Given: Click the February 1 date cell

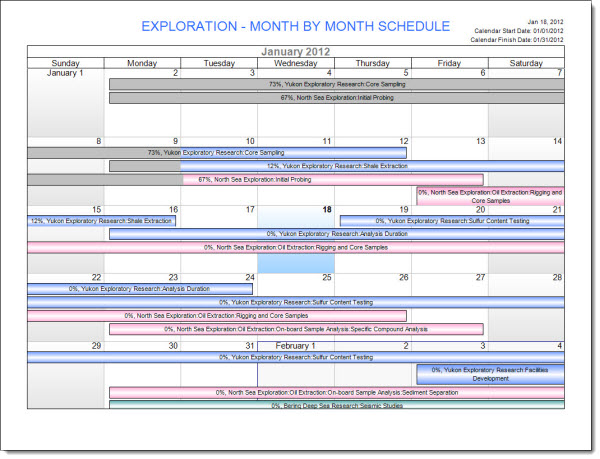Looking at the screenshot, I should coord(295,345).
